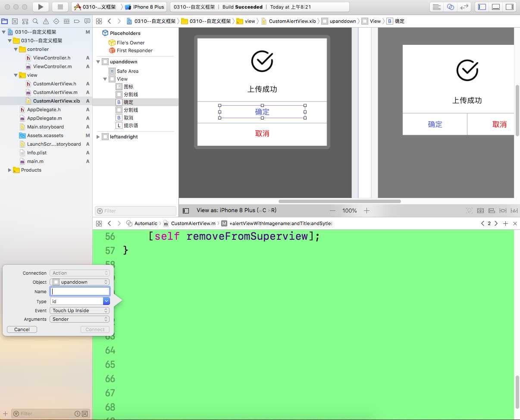Open the Find navigator magnifier icon

tap(35, 21)
